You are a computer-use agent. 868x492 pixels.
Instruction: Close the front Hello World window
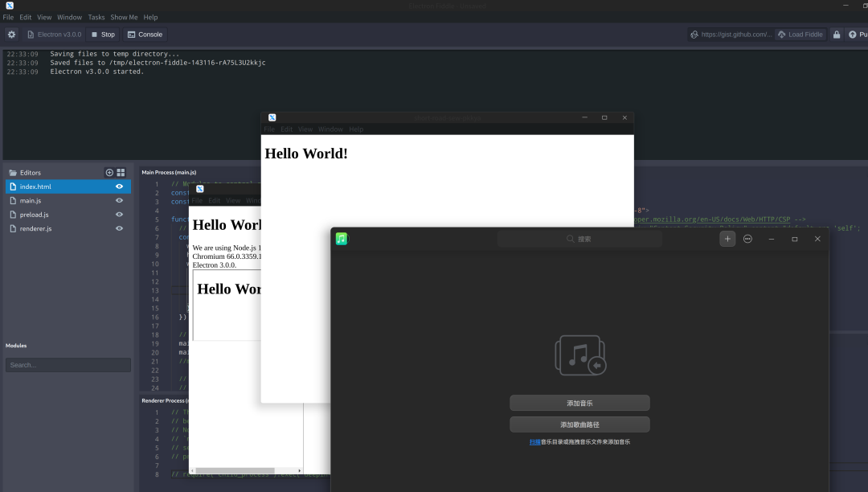(x=624, y=117)
